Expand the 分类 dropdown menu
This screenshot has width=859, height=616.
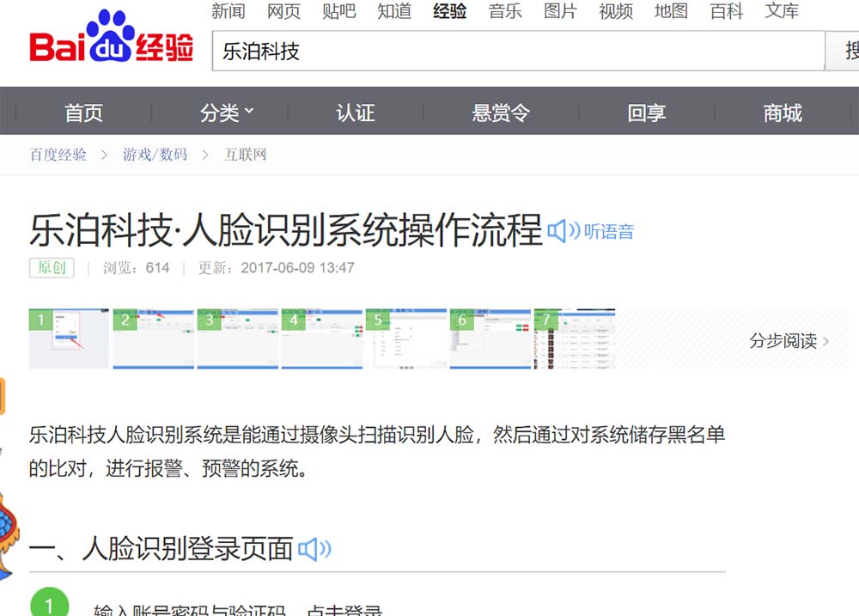227,113
